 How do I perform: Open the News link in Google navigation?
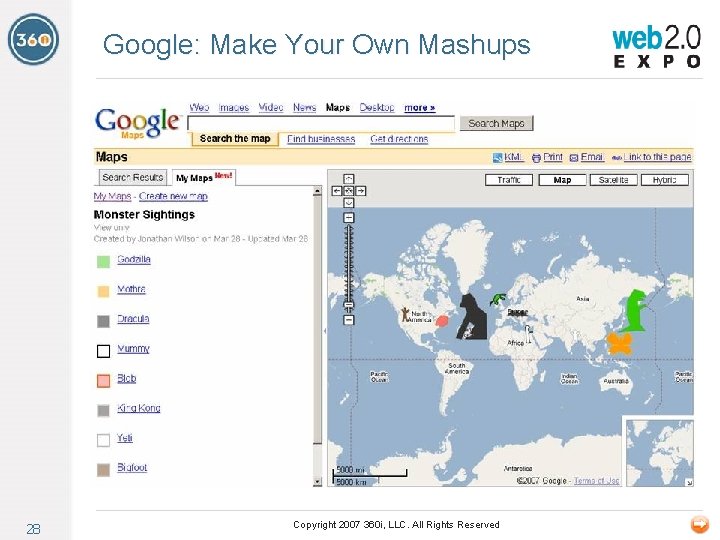coord(304,107)
